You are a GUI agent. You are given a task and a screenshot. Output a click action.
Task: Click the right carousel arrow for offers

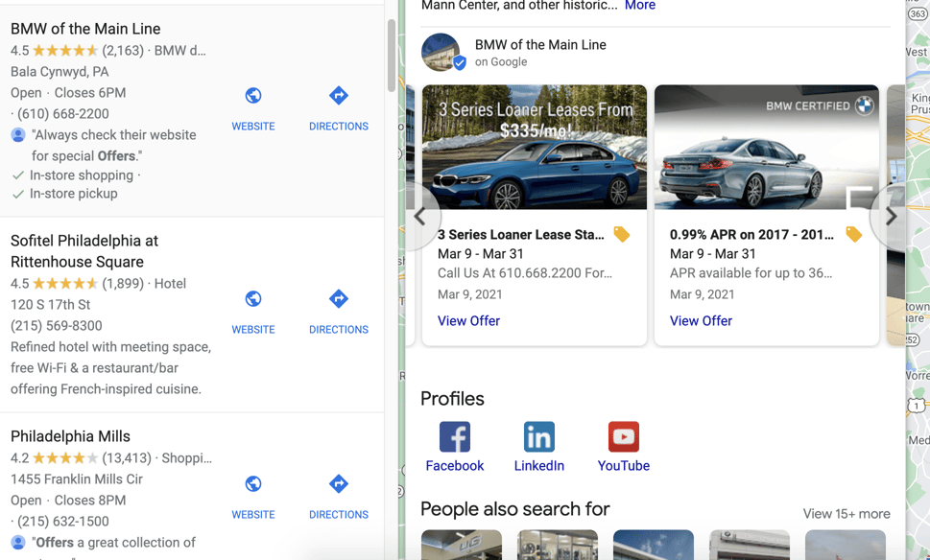coord(890,218)
